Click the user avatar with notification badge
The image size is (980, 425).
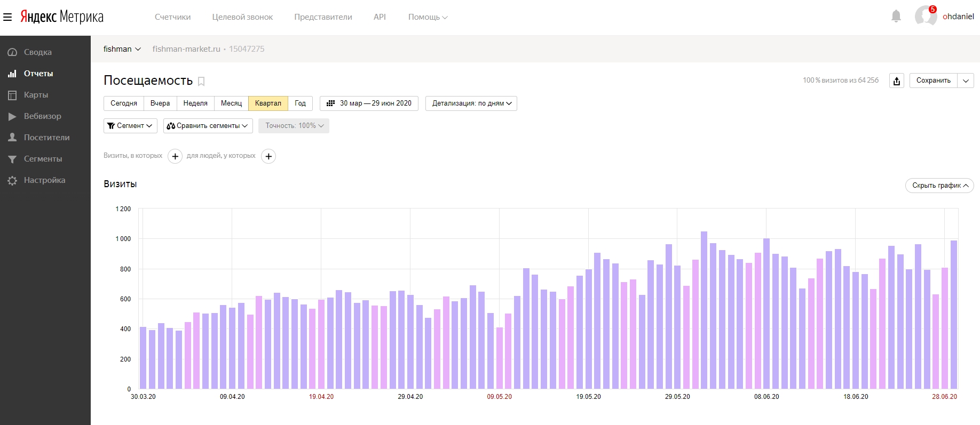point(926,16)
